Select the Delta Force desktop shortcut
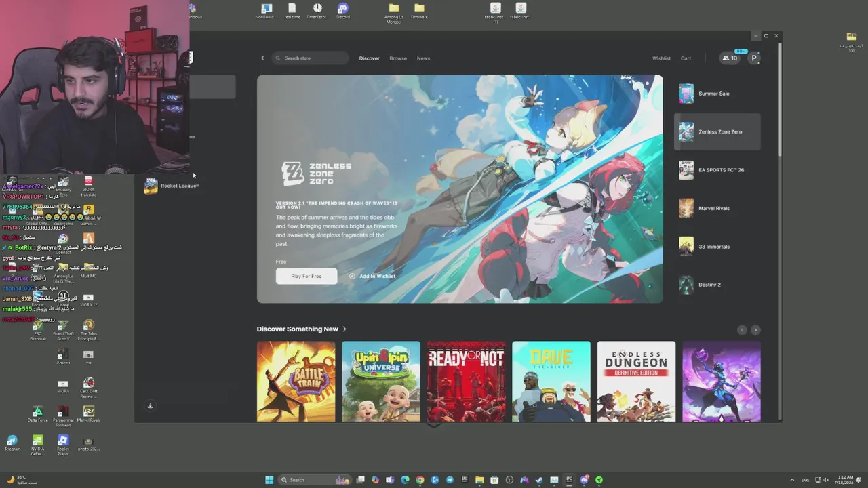This screenshot has width=868, height=488. [38, 414]
